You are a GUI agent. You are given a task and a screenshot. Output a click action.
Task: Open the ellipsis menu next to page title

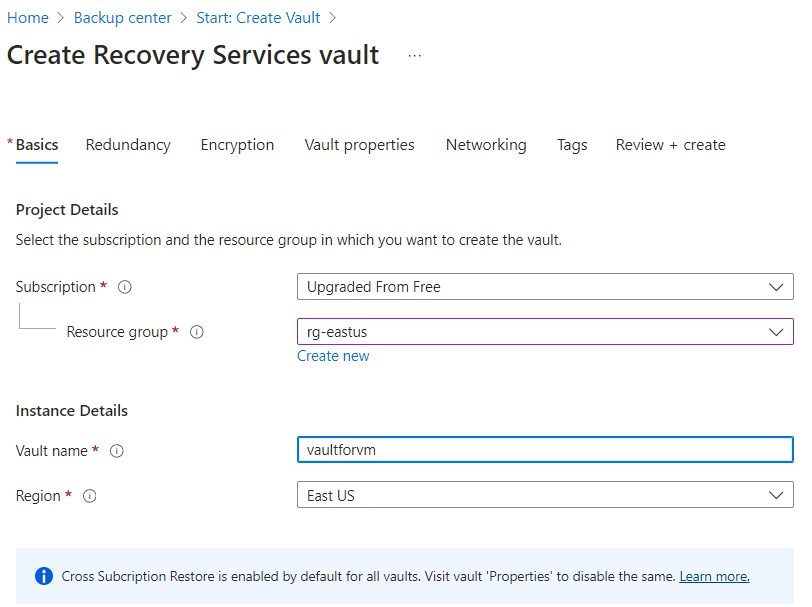pos(415,56)
